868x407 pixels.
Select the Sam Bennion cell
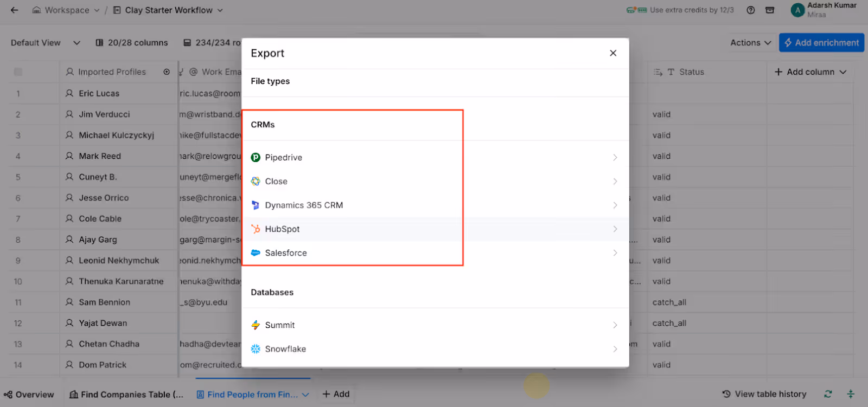click(x=118, y=302)
